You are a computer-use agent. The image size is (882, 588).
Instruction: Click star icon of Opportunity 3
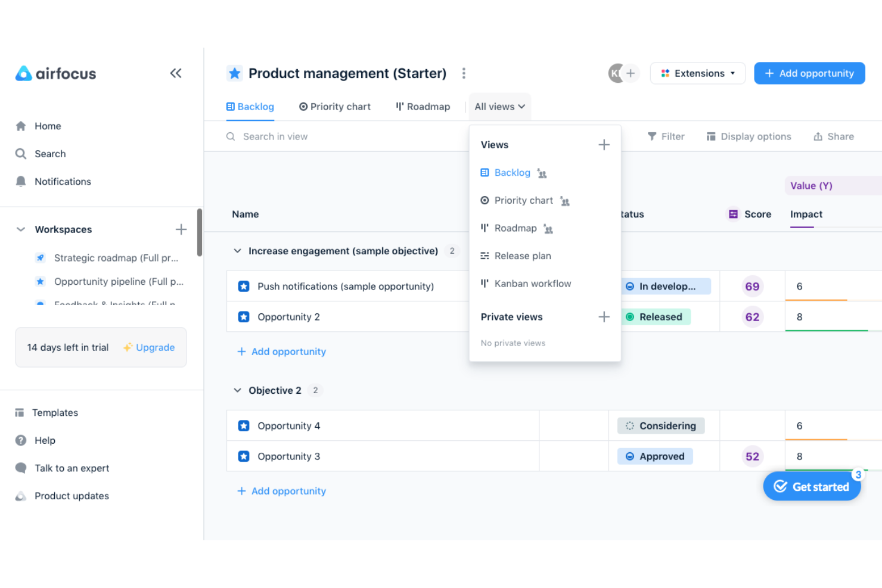coord(244,456)
